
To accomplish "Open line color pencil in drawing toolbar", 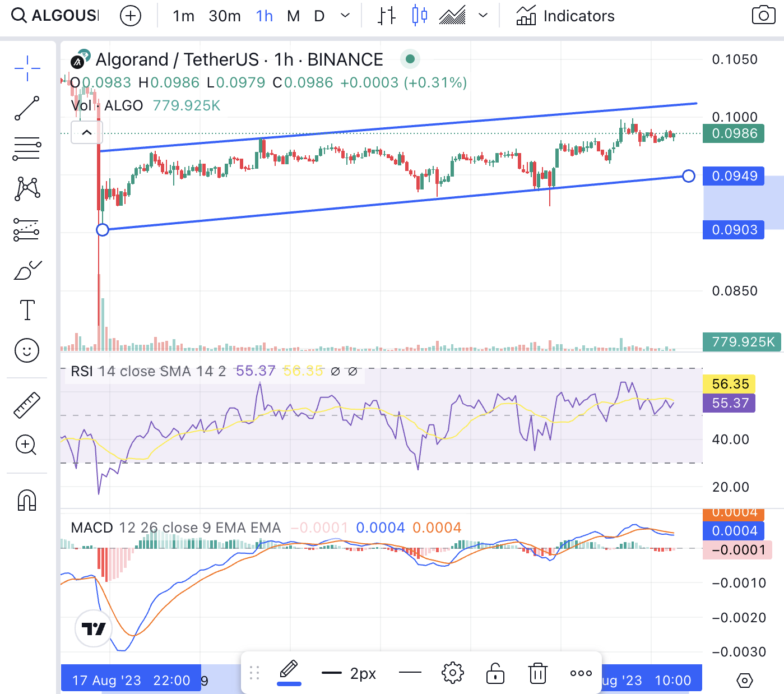I will coord(289,672).
